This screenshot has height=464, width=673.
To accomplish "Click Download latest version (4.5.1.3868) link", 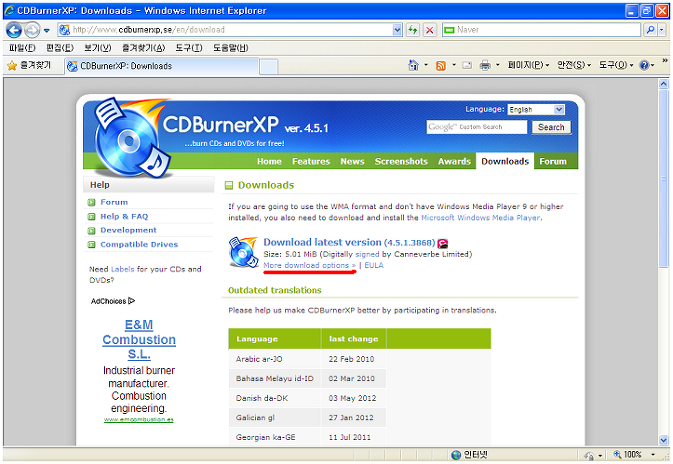I will pos(349,242).
